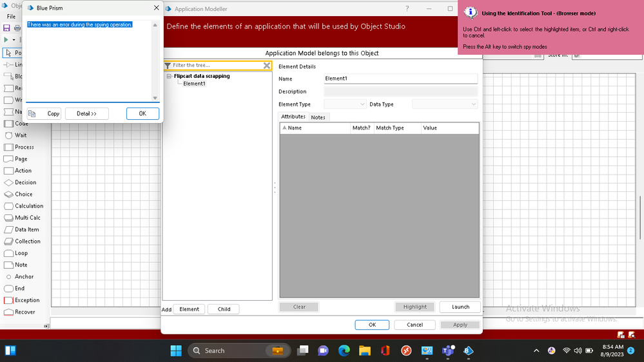Click the Launch button
The width and height of the screenshot is (644, 362).
pos(460,307)
